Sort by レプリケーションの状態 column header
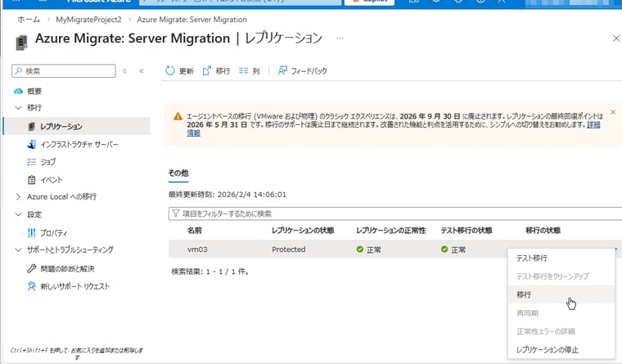 coord(303,231)
